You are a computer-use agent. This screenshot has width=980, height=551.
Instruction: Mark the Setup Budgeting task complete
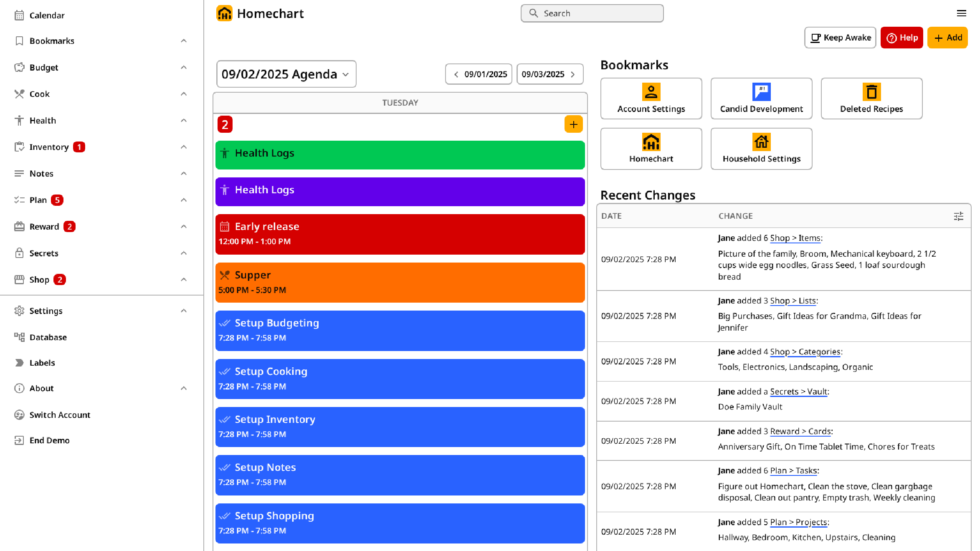click(x=225, y=323)
